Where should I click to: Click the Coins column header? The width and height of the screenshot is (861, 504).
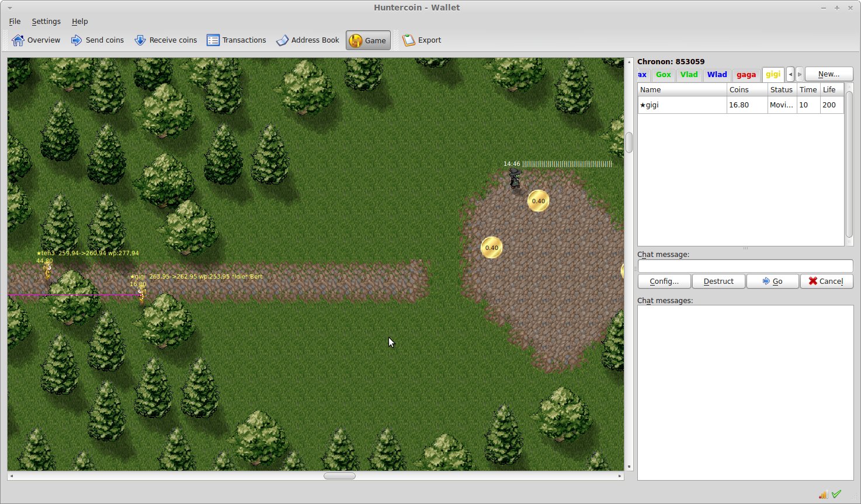[x=747, y=90]
